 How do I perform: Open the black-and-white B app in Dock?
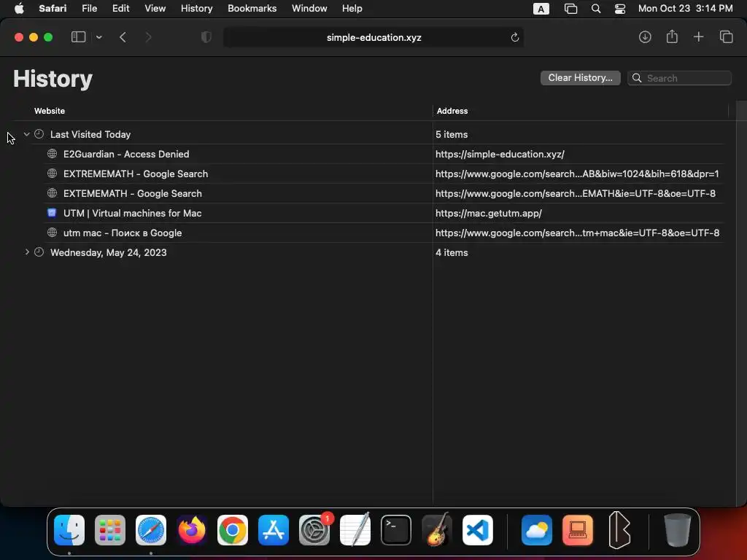[x=619, y=530]
